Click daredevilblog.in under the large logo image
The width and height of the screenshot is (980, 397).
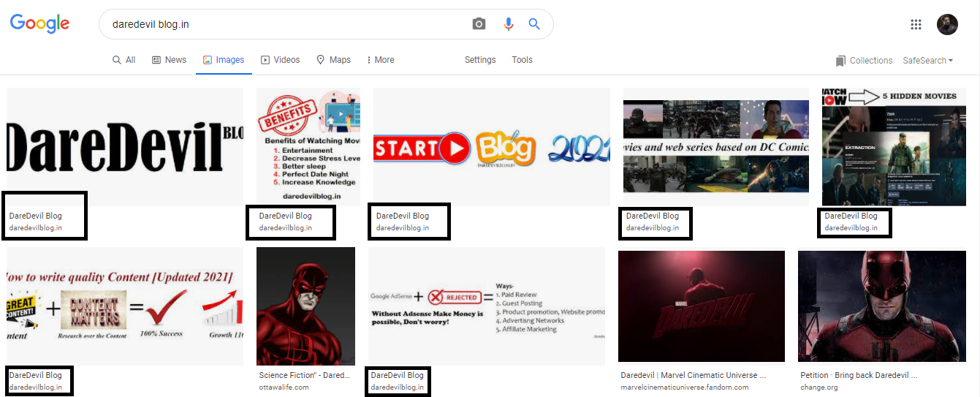(35, 228)
